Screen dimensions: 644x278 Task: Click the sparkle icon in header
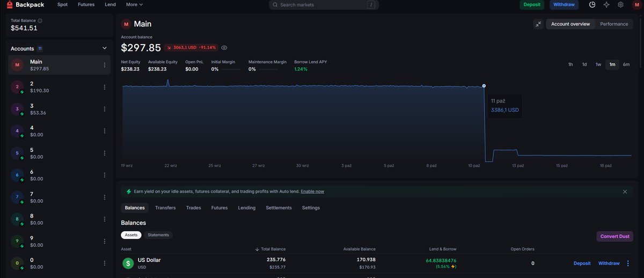606,4
